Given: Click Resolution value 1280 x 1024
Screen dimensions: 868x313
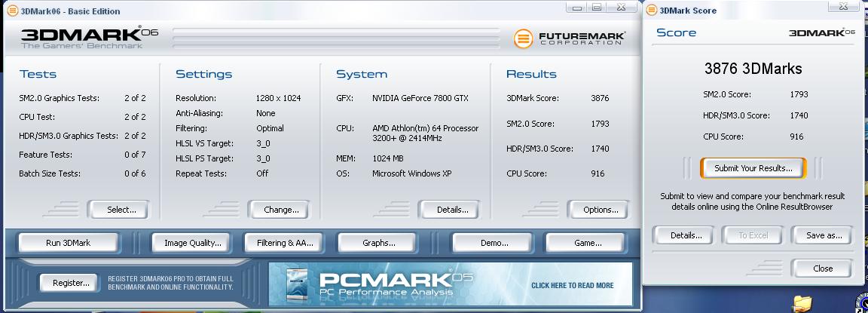Looking at the screenshot, I should point(278,98).
